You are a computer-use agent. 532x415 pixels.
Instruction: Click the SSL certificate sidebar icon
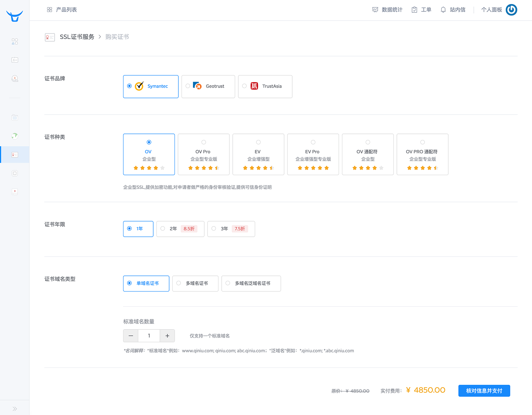15,155
